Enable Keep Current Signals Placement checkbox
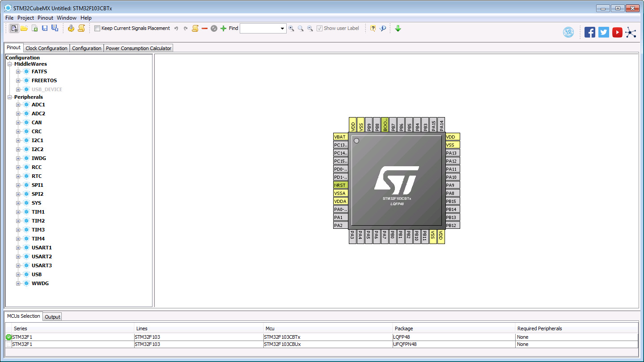The height and width of the screenshot is (362, 644). click(97, 29)
